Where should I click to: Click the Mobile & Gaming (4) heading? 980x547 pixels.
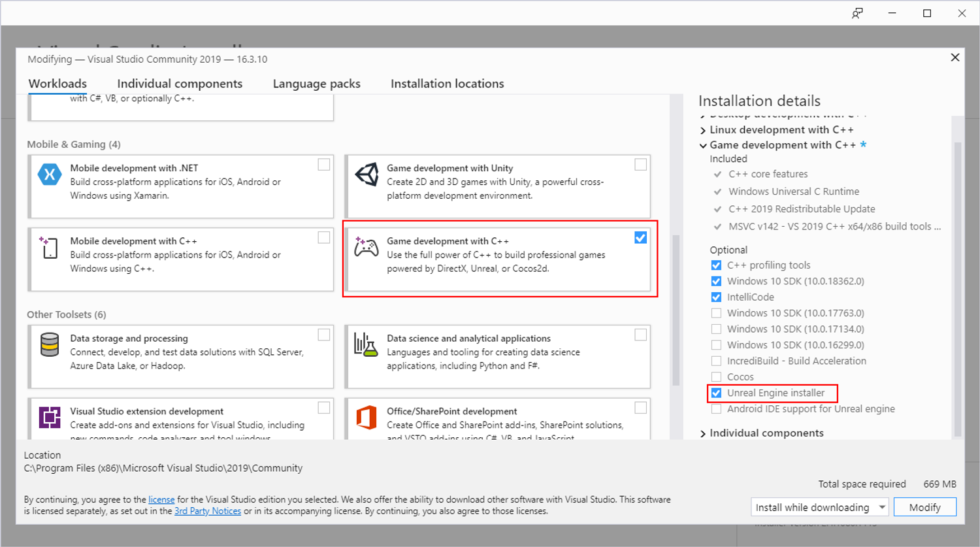pos(74,144)
